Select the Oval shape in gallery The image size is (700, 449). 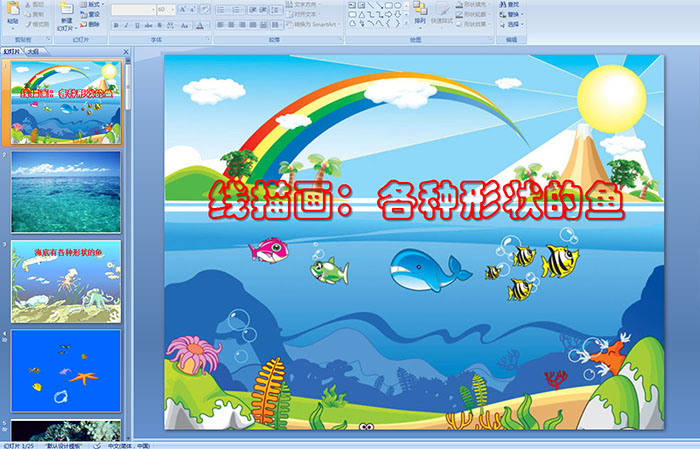coord(397,5)
